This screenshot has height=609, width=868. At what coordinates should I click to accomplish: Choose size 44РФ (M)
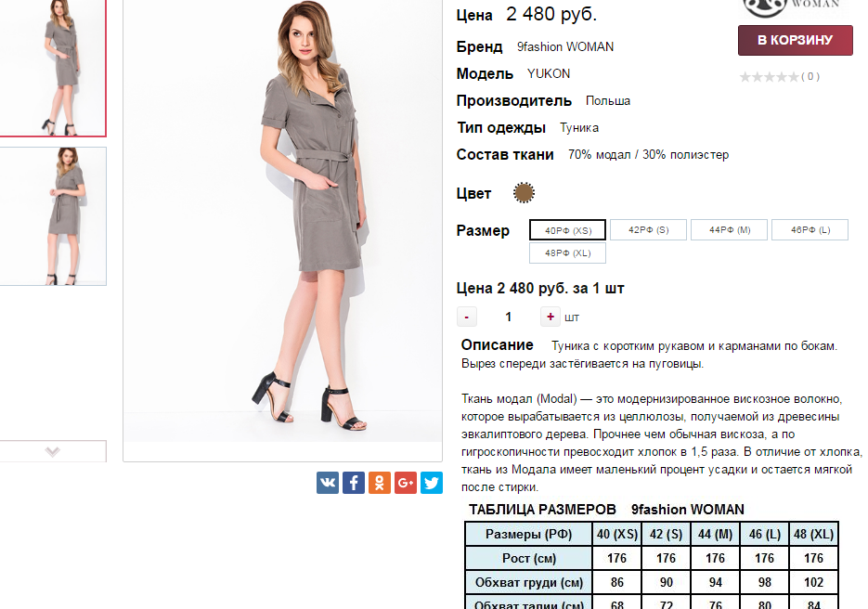(729, 229)
